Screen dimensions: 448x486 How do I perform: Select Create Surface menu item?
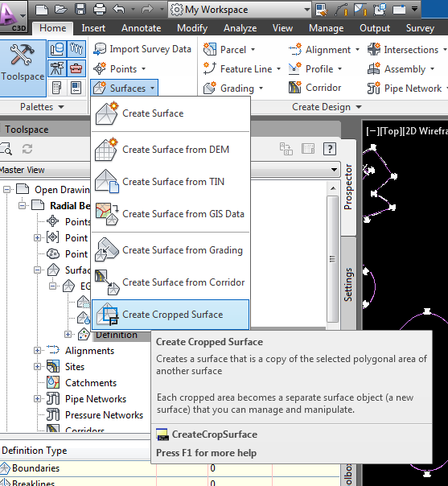coord(171,113)
